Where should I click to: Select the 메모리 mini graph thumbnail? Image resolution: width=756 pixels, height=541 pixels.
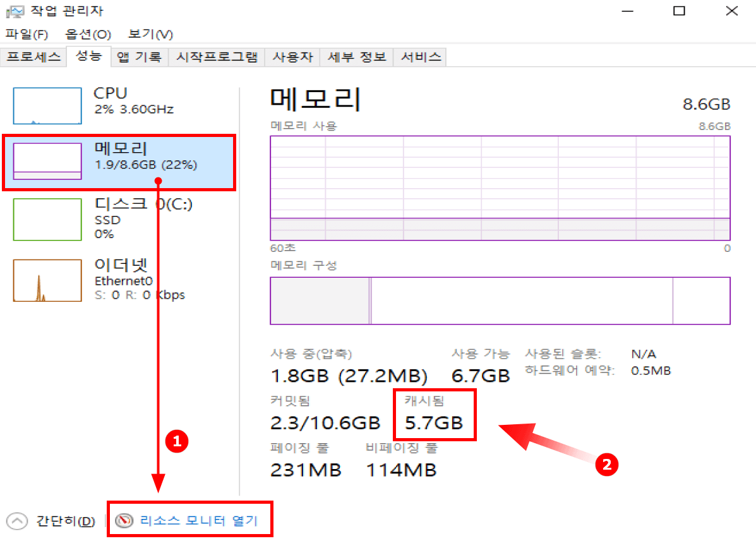(x=47, y=161)
